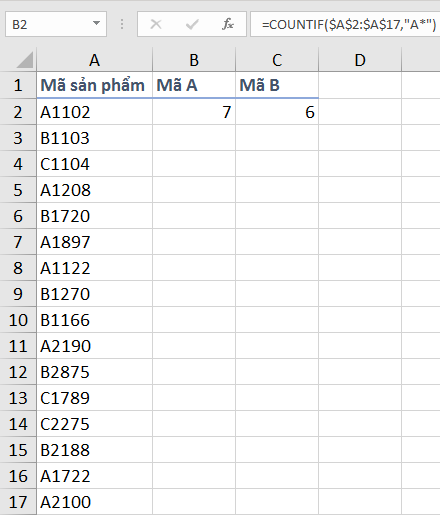Image resolution: width=440 pixels, height=515 pixels.
Task: Select cell with product code A2100
Action: pyautogui.click(x=94, y=502)
